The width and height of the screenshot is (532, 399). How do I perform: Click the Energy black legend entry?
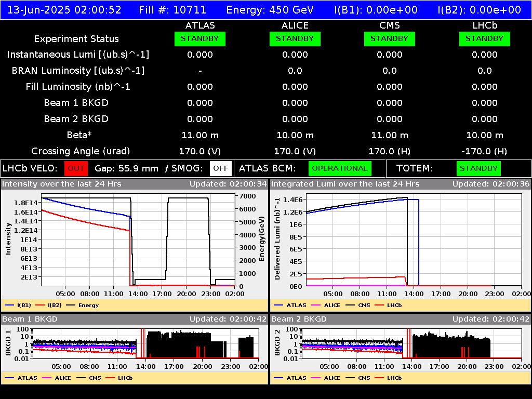pyautogui.click(x=83, y=305)
